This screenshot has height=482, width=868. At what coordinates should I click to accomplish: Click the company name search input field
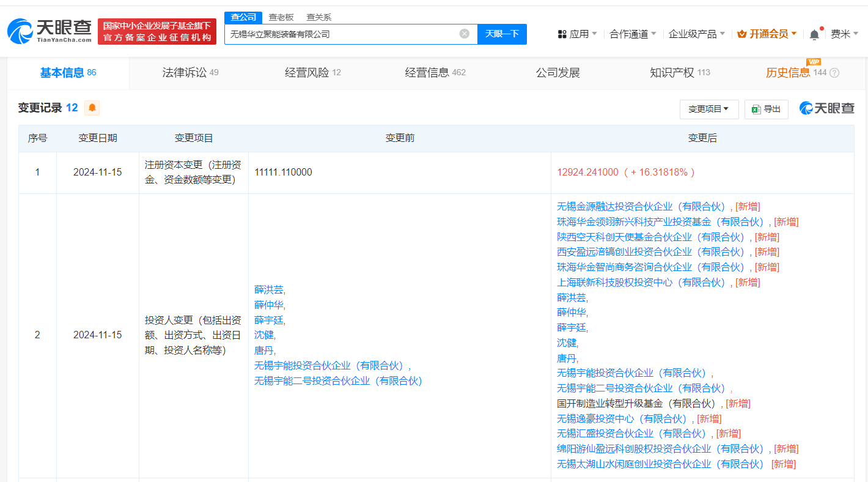click(x=342, y=34)
